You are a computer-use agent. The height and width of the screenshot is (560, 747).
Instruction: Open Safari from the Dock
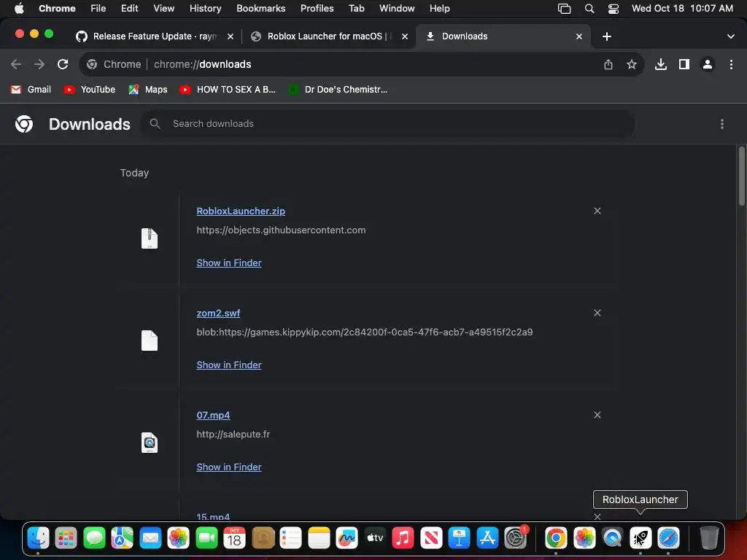coord(668,538)
